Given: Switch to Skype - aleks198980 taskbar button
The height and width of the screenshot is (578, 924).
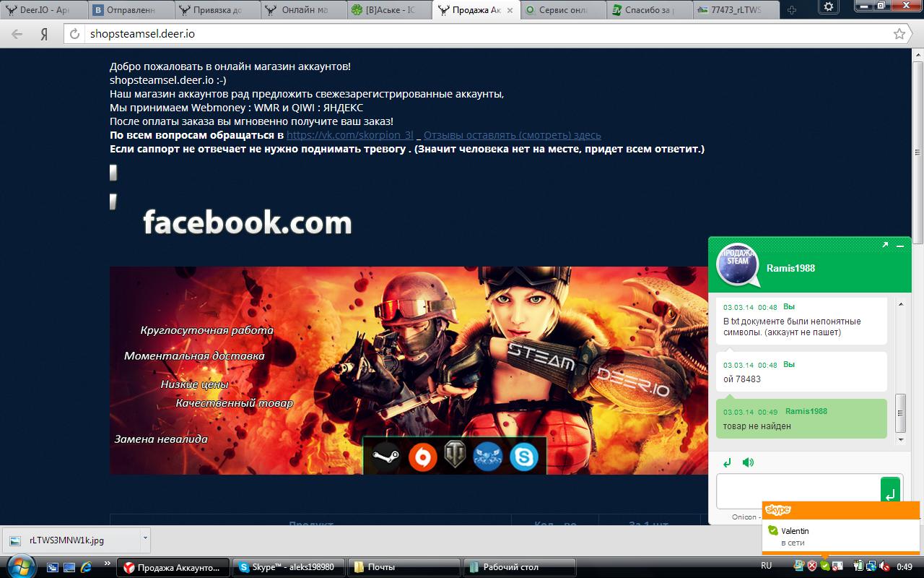Looking at the screenshot, I should coord(288,567).
